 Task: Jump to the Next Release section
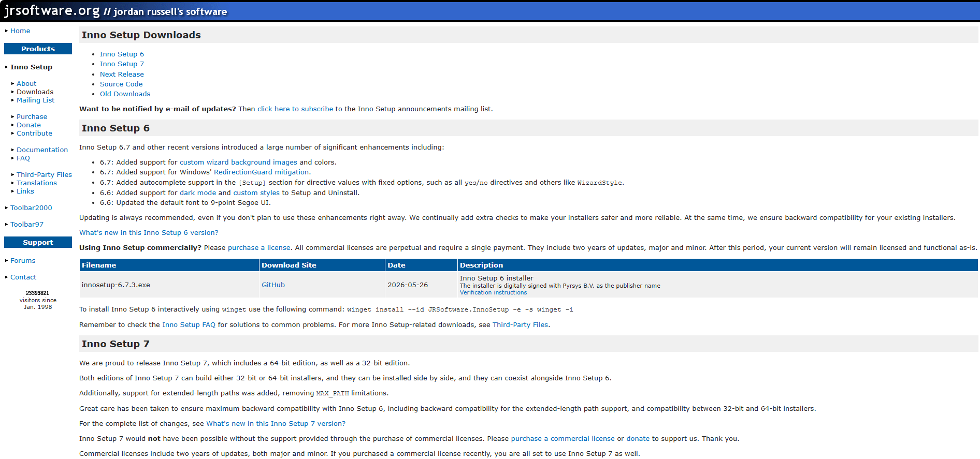122,75
